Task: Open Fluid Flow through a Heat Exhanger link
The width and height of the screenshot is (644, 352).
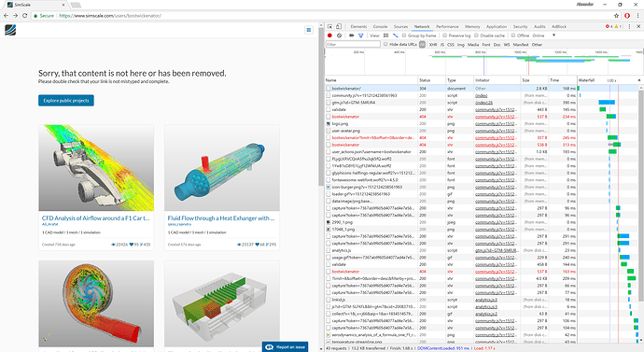Action: click(x=221, y=218)
